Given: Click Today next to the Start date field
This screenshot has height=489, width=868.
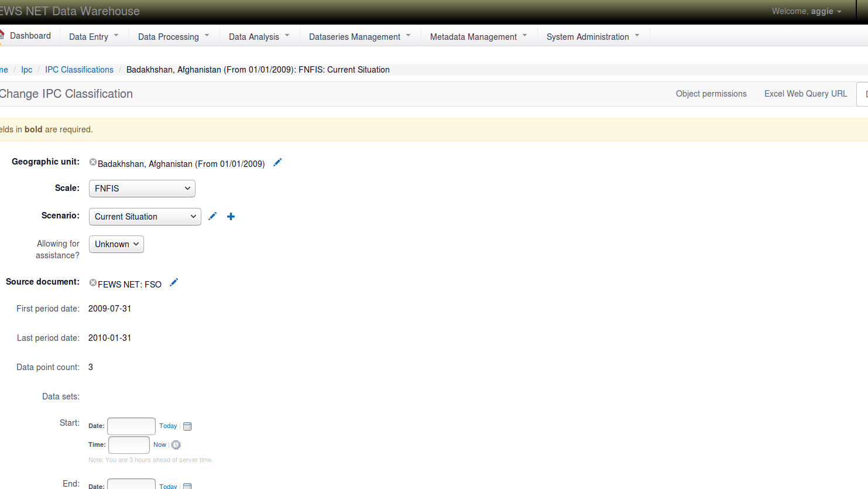Looking at the screenshot, I should tap(168, 426).
